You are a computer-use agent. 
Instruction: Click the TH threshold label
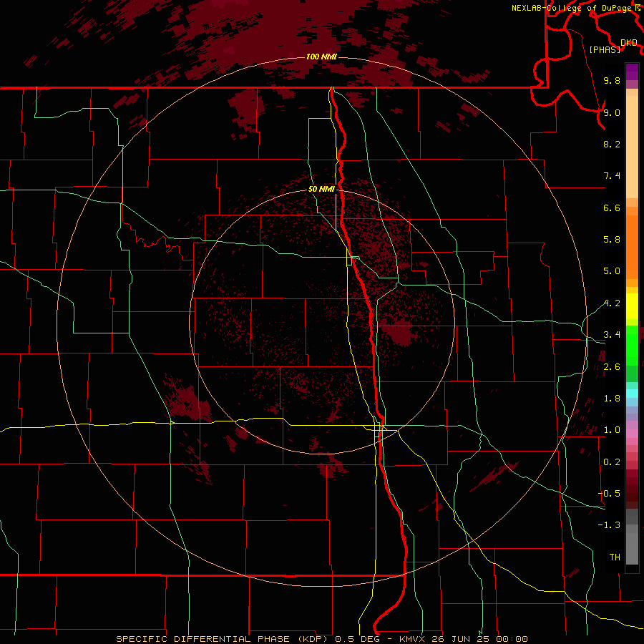615,557
